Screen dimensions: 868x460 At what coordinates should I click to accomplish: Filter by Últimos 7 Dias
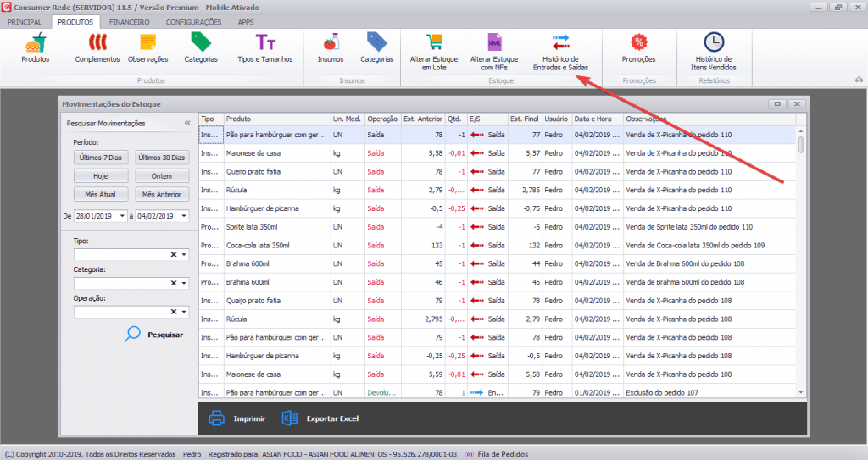(x=101, y=158)
